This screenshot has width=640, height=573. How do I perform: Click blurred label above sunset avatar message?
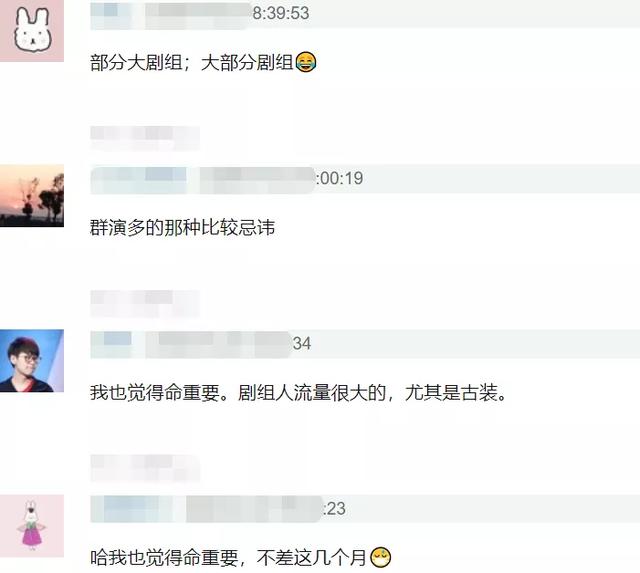144,138
